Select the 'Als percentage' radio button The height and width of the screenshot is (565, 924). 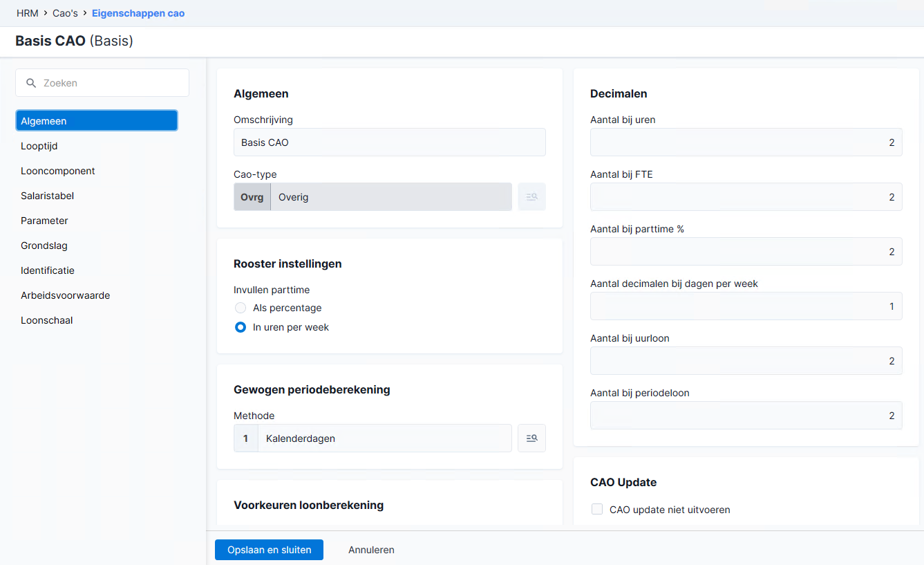pyautogui.click(x=241, y=308)
